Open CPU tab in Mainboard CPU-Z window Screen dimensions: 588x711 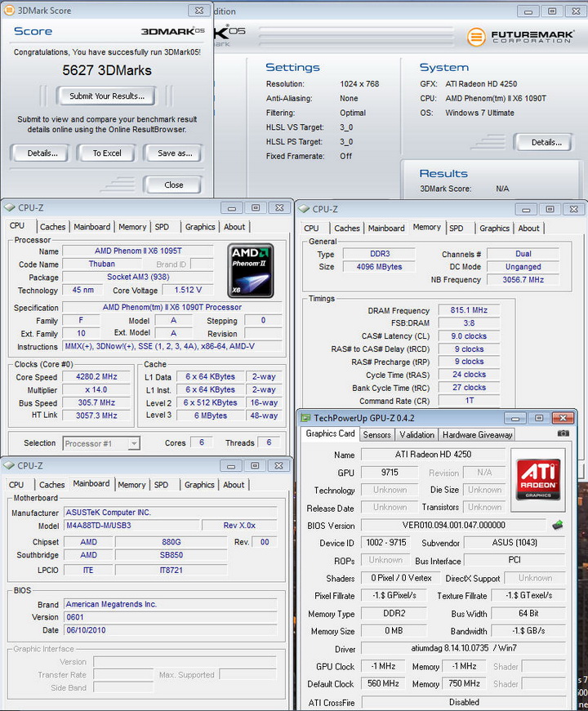(x=16, y=485)
